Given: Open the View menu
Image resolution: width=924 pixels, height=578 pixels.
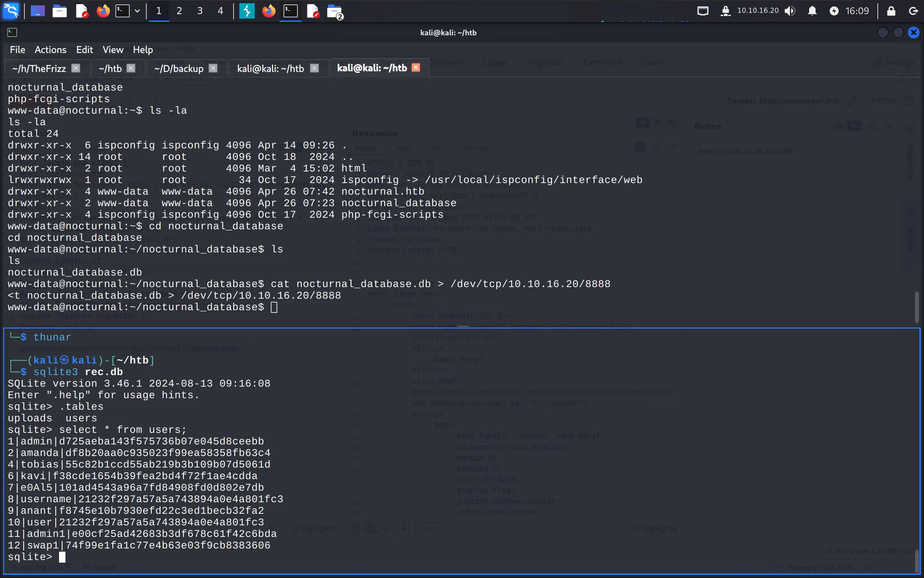Looking at the screenshot, I should tap(113, 50).
